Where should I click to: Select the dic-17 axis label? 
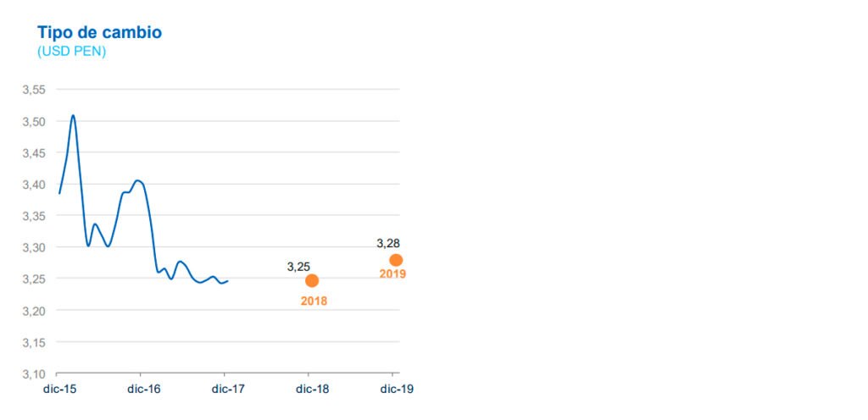tap(227, 389)
